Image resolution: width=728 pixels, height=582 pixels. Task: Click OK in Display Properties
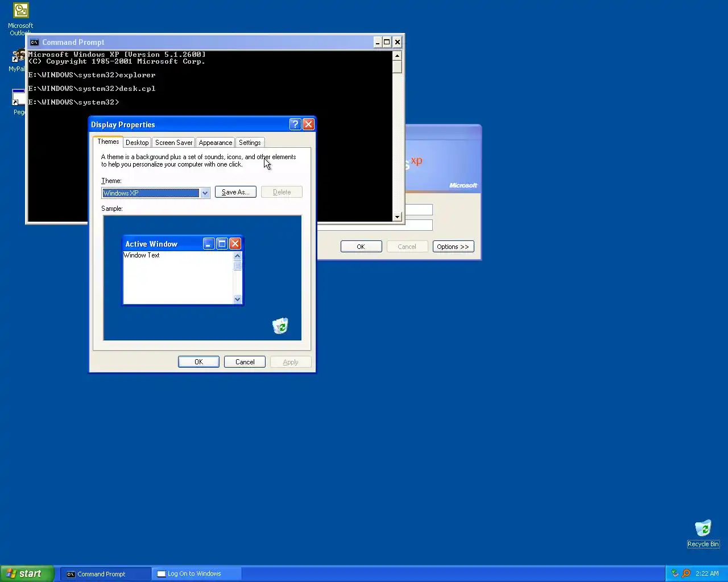pyautogui.click(x=198, y=362)
